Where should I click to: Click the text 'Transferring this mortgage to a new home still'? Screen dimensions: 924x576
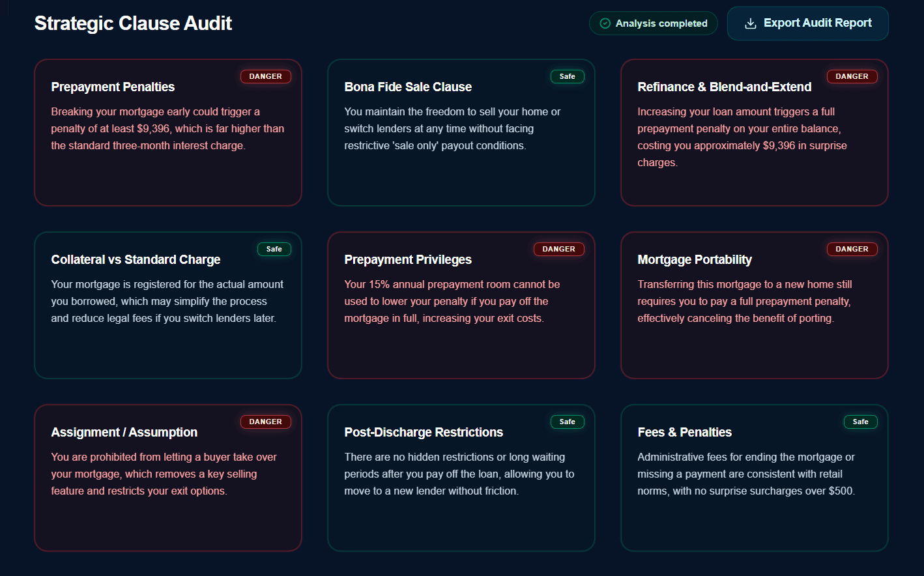tap(745, 284)
